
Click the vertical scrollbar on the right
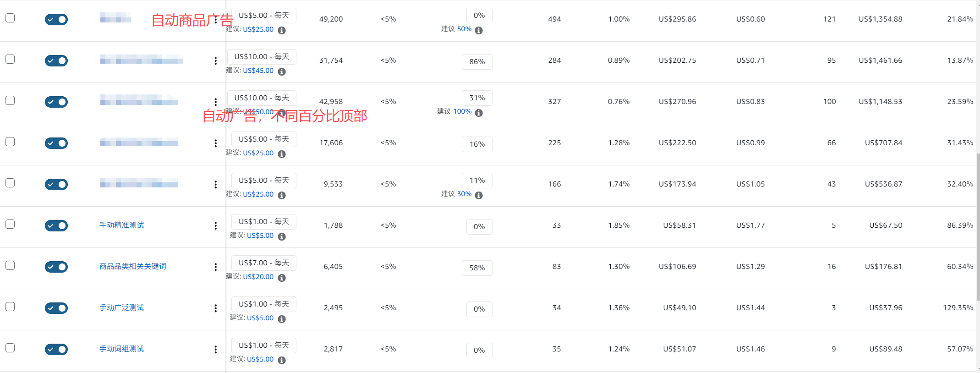[978, 227]
